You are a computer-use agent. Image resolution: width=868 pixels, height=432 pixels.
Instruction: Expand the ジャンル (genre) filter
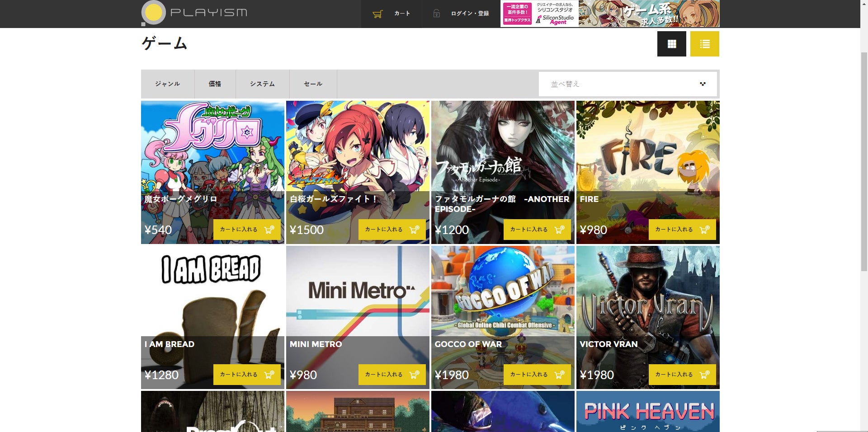(167, 84)
